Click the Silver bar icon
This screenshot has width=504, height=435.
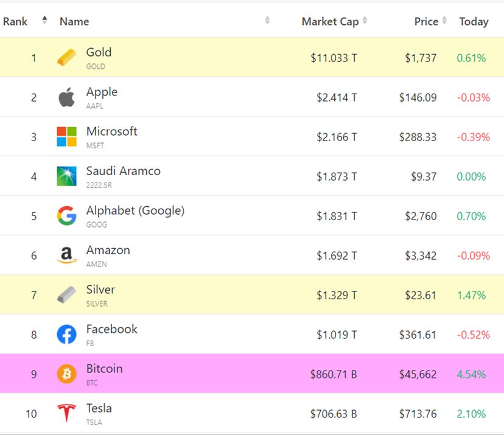pos(66,294)
